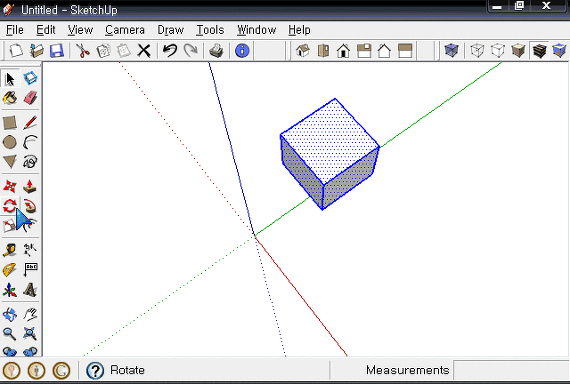Select the Eraser tool
Image resolution: width=570 pixels, height=384 pixels.
click(31, 98)
